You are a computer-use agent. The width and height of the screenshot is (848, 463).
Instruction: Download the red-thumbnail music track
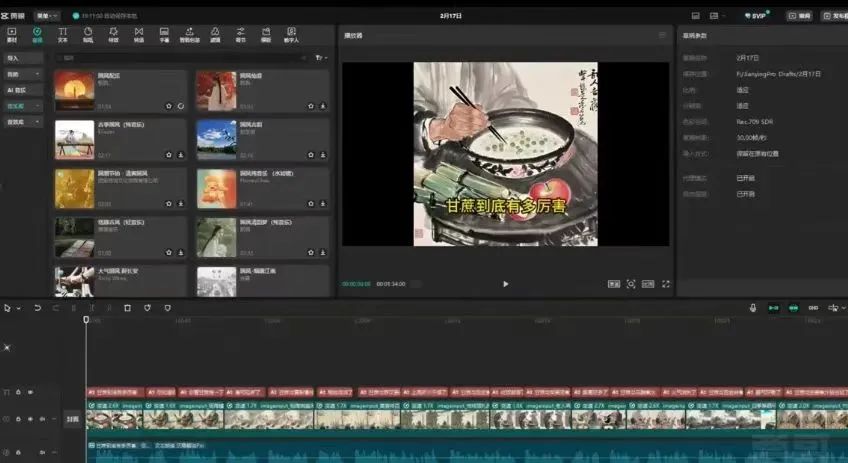[323, 106]
